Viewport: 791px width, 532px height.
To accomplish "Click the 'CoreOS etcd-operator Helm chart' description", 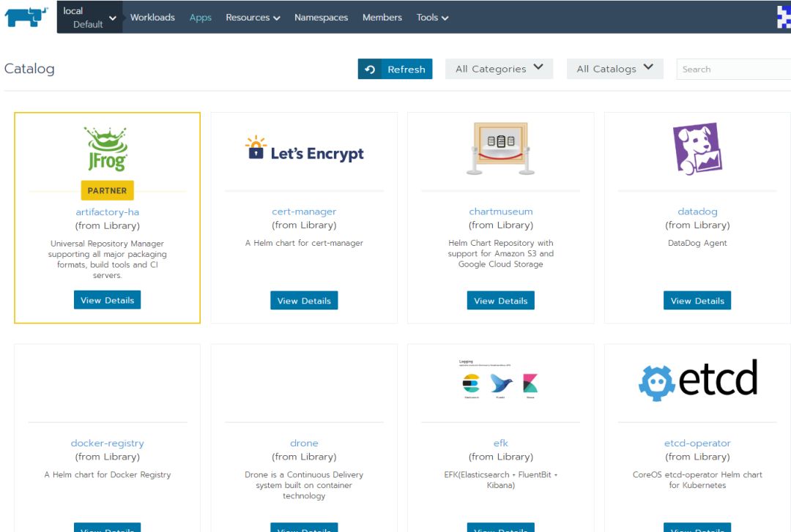I will 697,480.
